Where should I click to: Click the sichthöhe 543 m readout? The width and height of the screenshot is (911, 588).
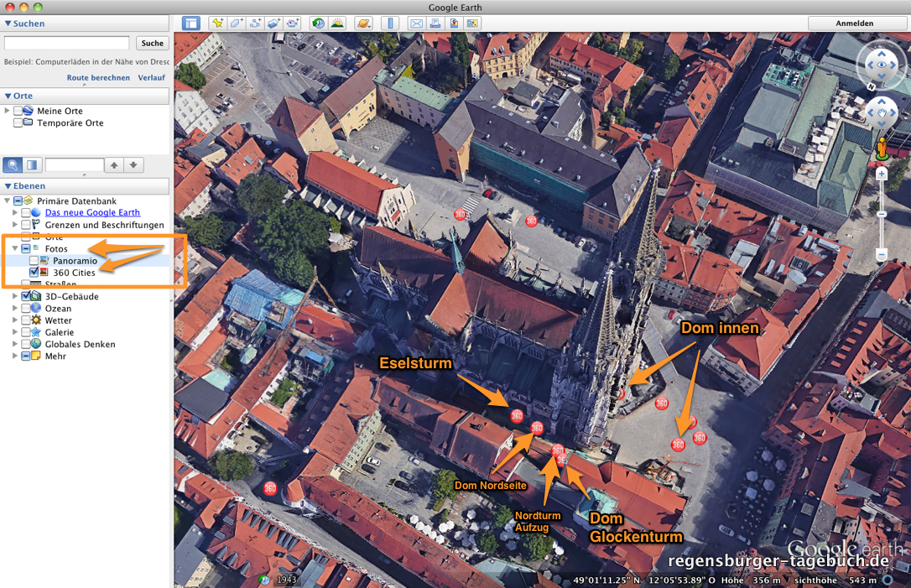836,580
